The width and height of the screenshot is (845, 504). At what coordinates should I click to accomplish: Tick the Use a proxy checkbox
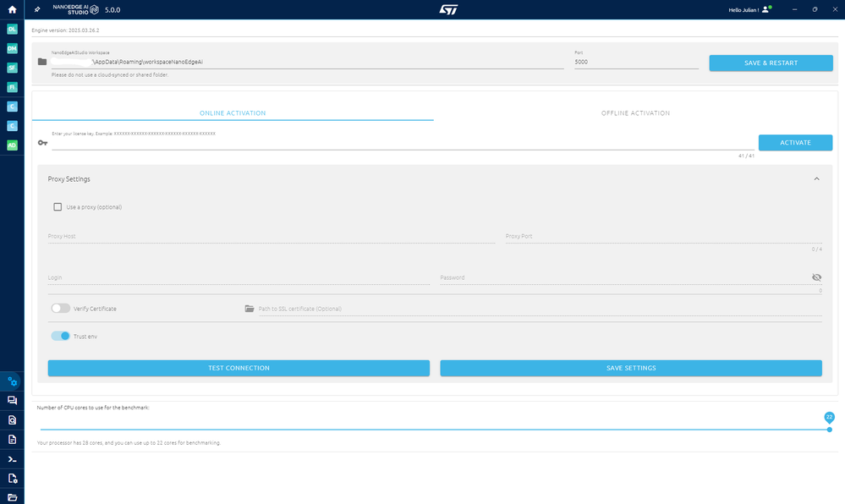[58, 207]
